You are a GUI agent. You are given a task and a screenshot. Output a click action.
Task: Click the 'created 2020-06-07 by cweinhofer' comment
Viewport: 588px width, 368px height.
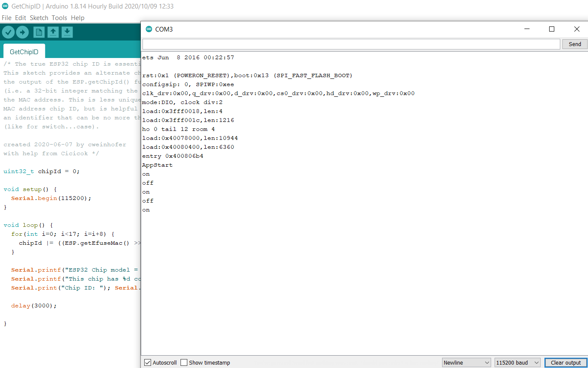pyautogui.click(x=65, y=145)
